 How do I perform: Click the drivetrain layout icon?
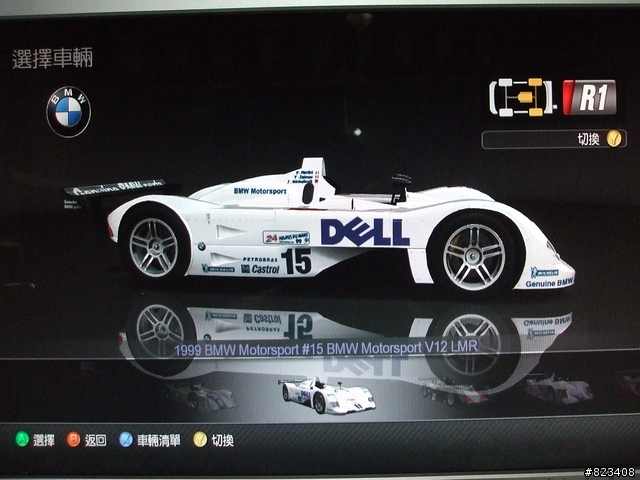(x=523, y=97)
